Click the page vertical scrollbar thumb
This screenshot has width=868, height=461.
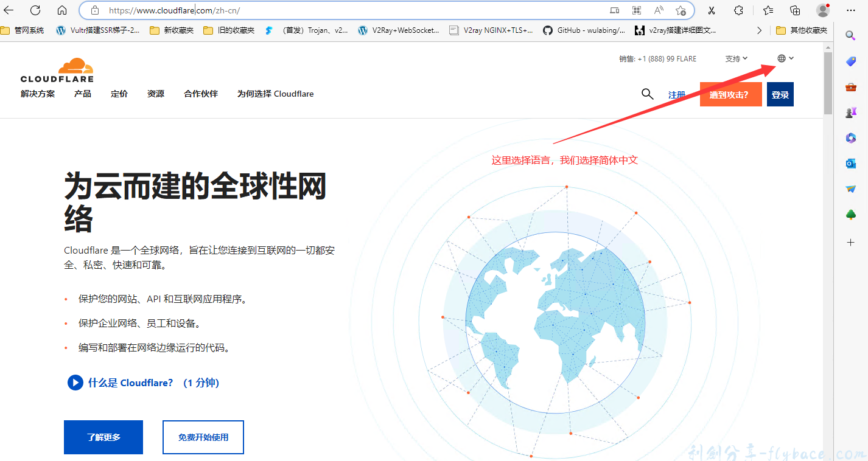828,83
